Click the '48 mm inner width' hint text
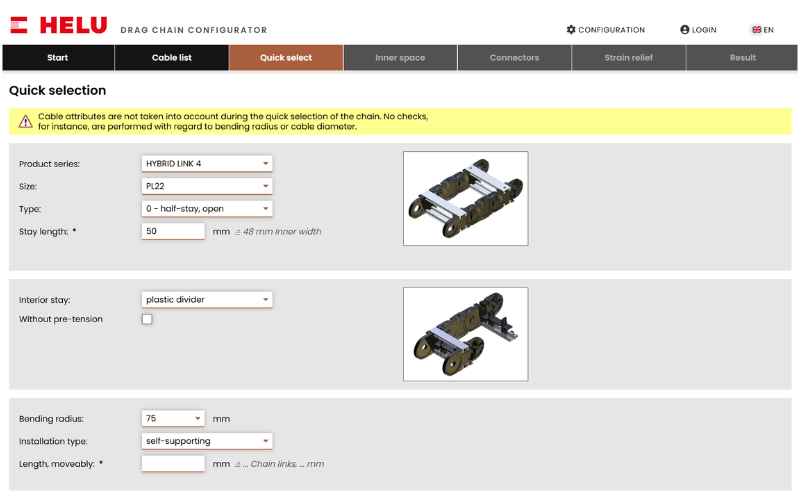 282,232
